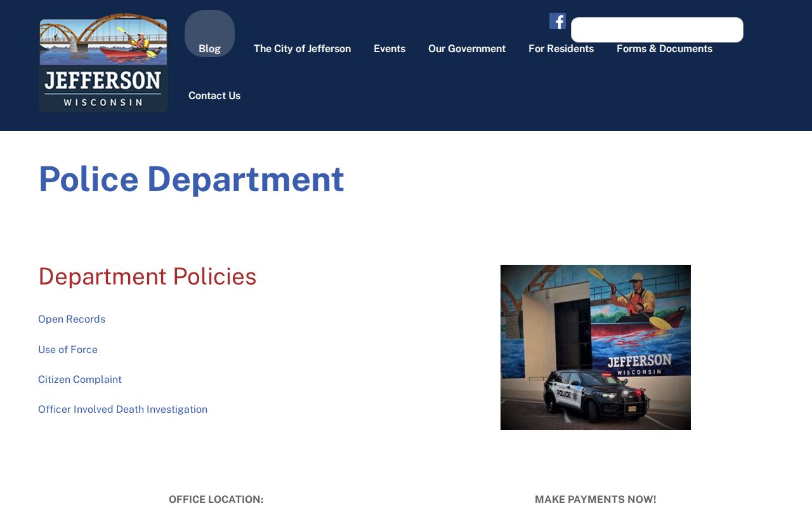Click the OFFICE LOCATION text
This screenshot has width=812, height=508.
tap(216, 500)
